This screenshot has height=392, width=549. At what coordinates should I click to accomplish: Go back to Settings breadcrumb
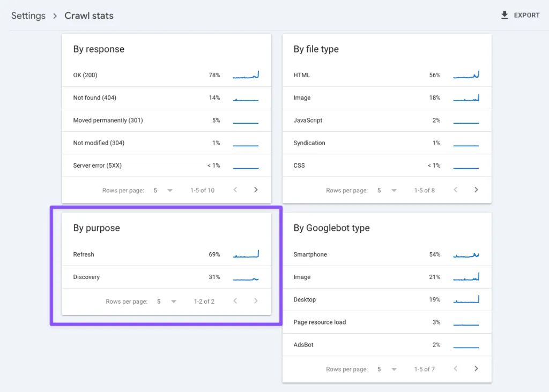pos(28,16)
